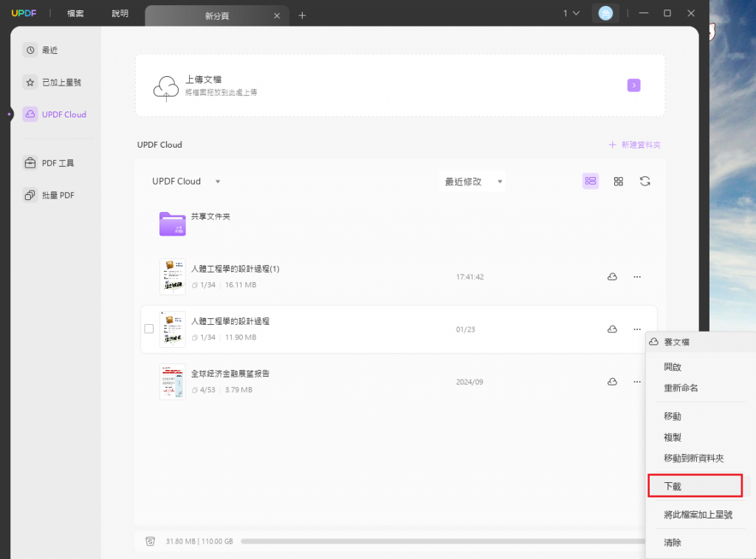This screenshot has width=756, height=559.
Task: Click the purple arrow button on upload panel
Action: coord(633,86)
